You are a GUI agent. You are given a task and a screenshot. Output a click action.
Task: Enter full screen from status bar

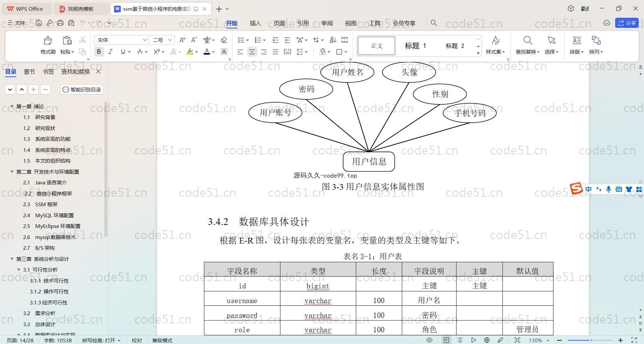[634, 340]
